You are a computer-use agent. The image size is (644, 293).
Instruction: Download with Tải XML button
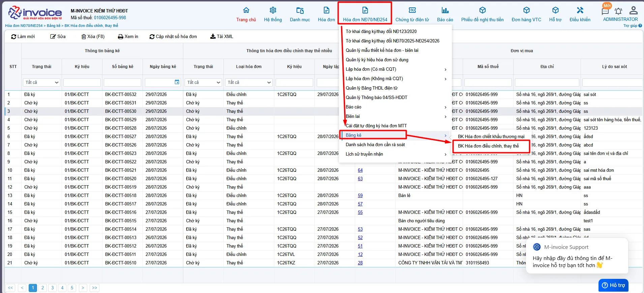(222, 36)
